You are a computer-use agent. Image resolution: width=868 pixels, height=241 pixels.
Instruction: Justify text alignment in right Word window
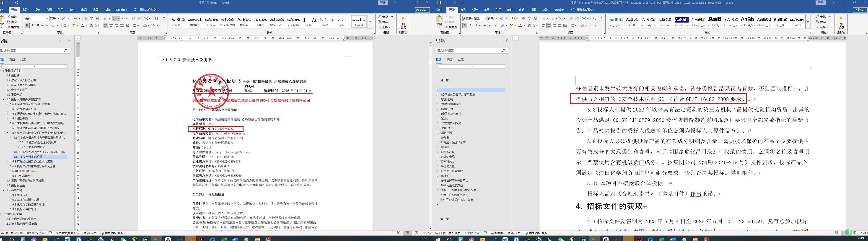click(x=560, y=25)
